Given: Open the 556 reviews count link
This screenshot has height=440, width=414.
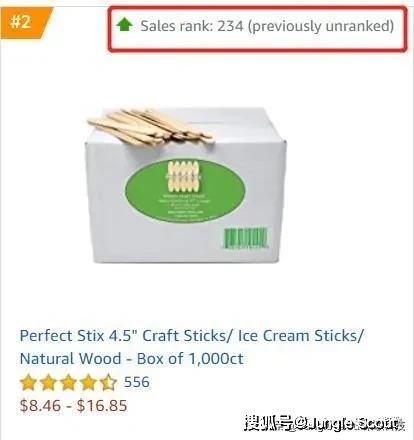Looking at the screenshot, I should tap(137, 382).
